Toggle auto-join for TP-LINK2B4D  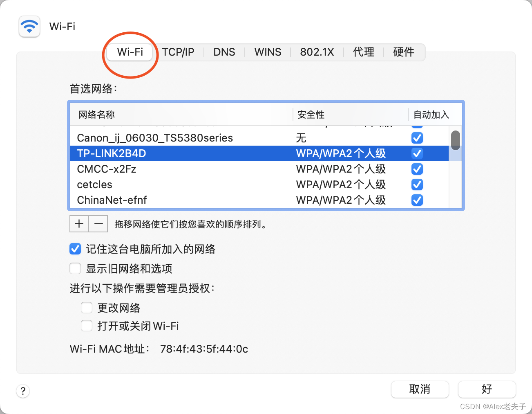coord(417,153)
